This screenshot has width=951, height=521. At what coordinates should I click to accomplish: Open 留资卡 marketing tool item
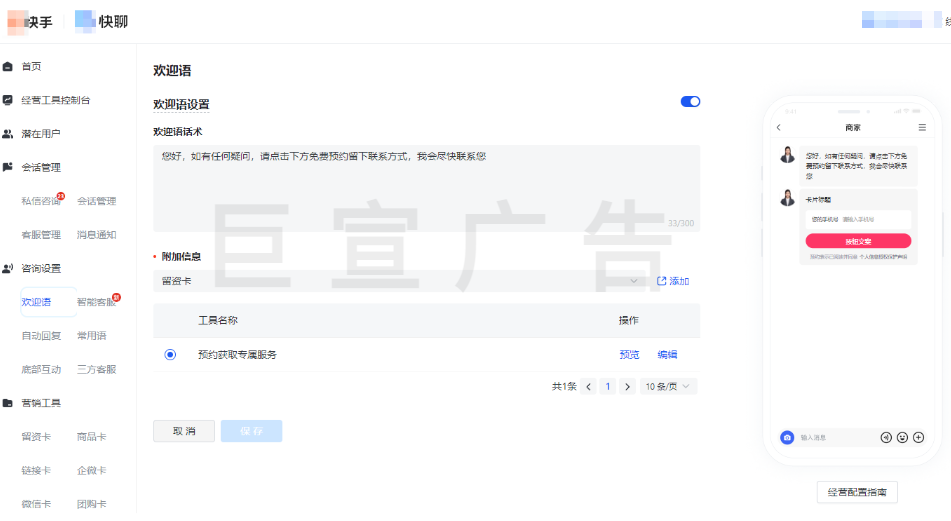[x=36, y=437]
